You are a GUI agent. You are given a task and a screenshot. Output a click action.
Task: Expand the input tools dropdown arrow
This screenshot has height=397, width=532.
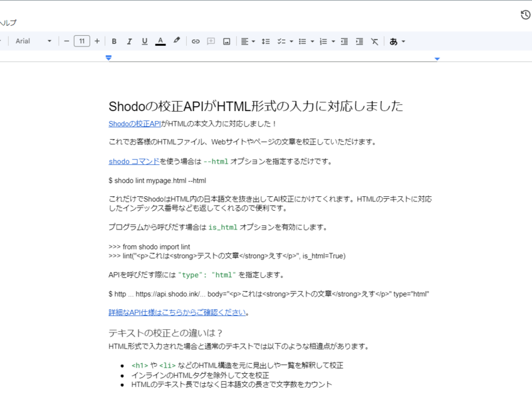click(404, 41)
